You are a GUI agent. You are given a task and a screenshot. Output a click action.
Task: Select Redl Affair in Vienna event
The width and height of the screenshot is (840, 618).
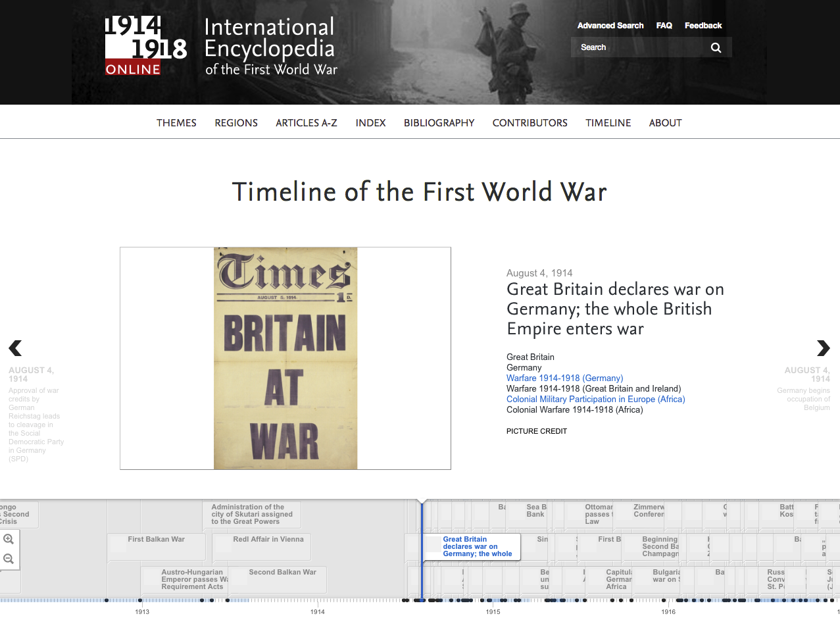(262, 546)
